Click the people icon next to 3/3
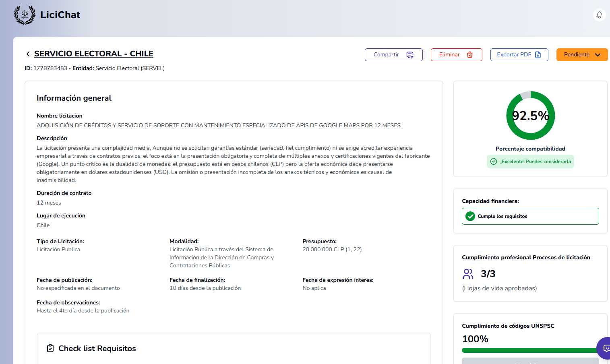 pyautogui.click(x=468, y=274)
